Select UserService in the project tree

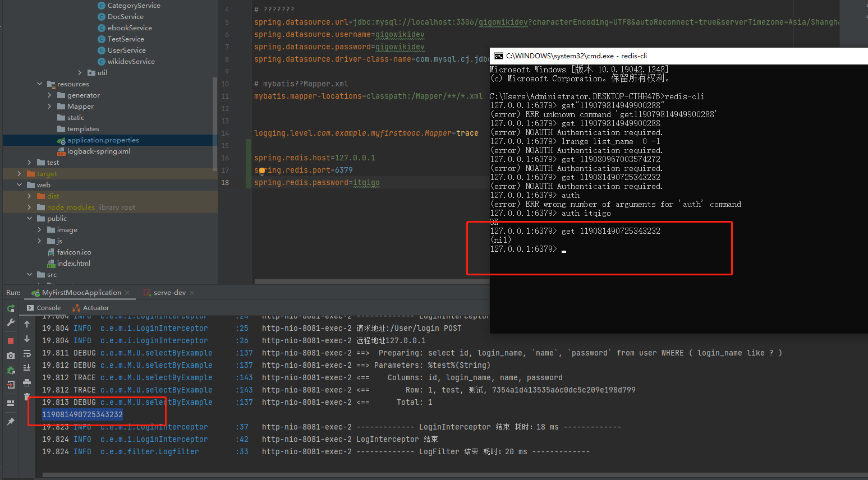(126, 50)
